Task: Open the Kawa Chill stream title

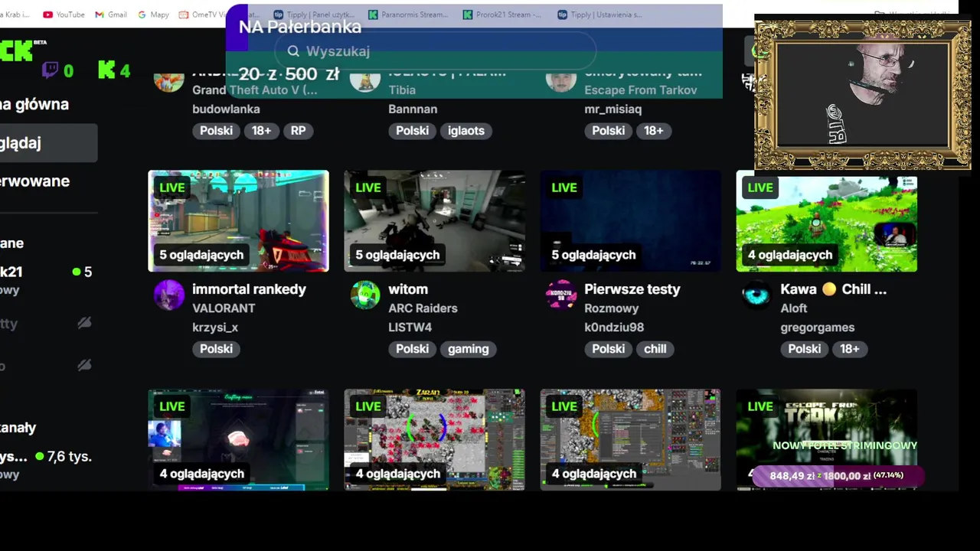Action: pos(833,289)
